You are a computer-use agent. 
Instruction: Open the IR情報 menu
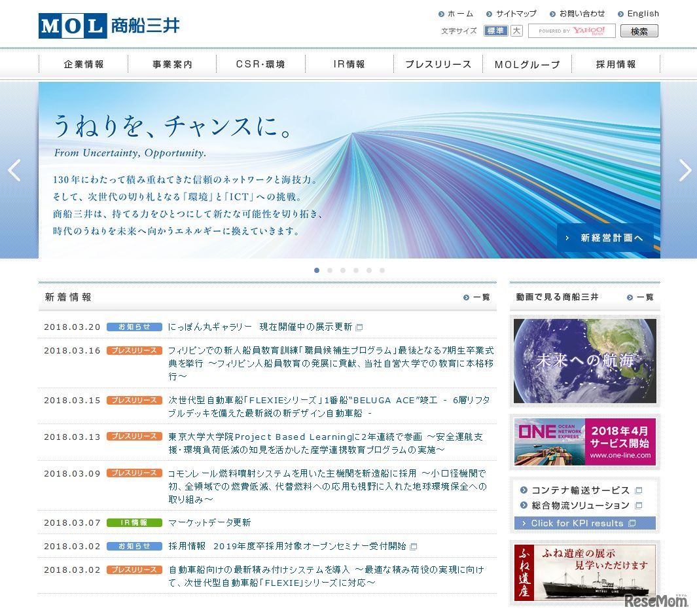click(x=349, y=65)
